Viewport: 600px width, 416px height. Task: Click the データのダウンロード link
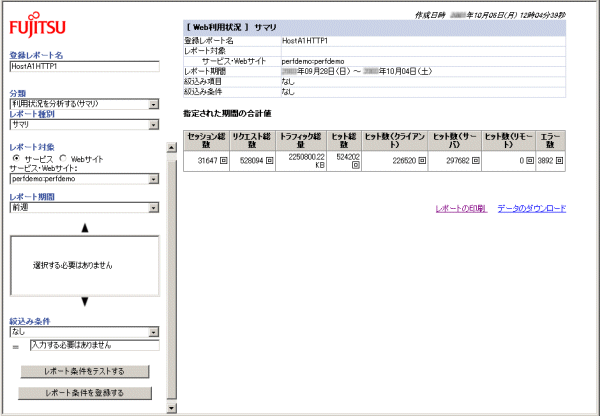pyautogui.click(x=531, y=209)
